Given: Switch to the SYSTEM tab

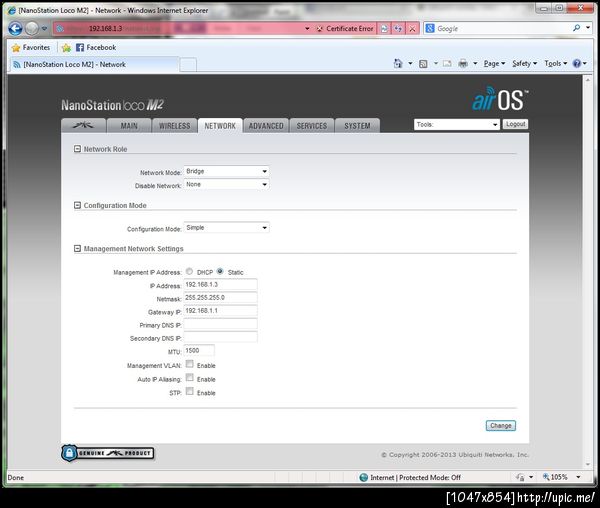Looking at the screenshot, I should point(357,126).
